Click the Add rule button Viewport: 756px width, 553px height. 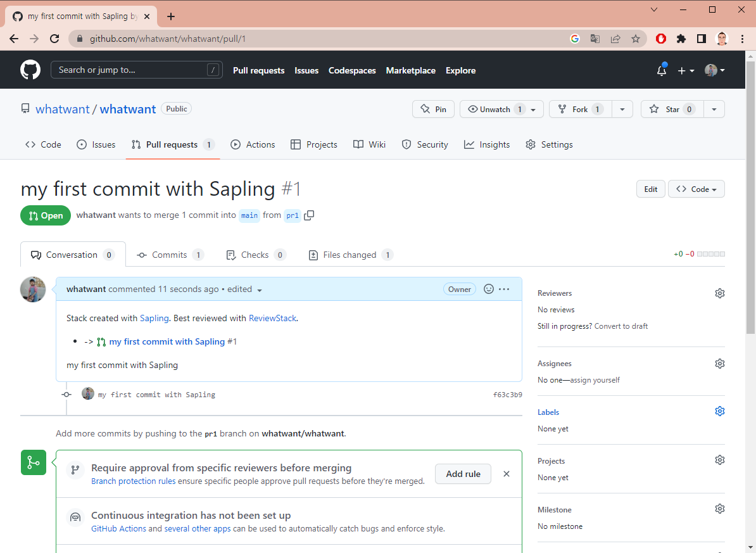click(x=463, y=474)
